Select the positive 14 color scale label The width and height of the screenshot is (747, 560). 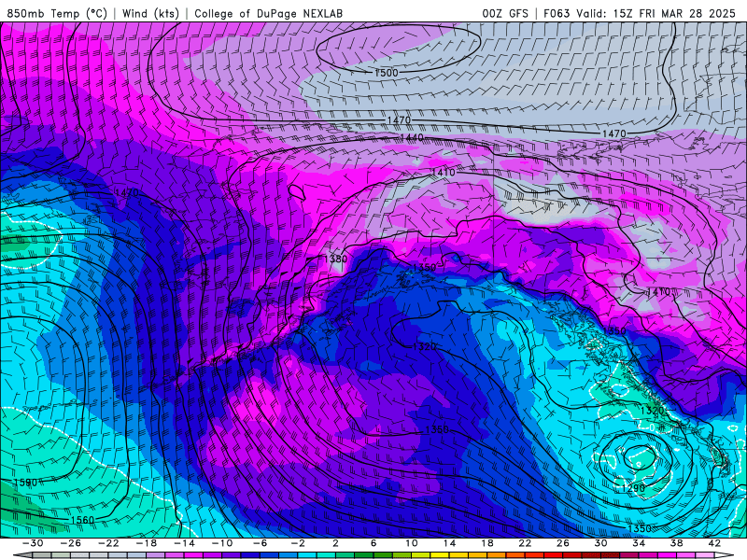coord(449,543)
